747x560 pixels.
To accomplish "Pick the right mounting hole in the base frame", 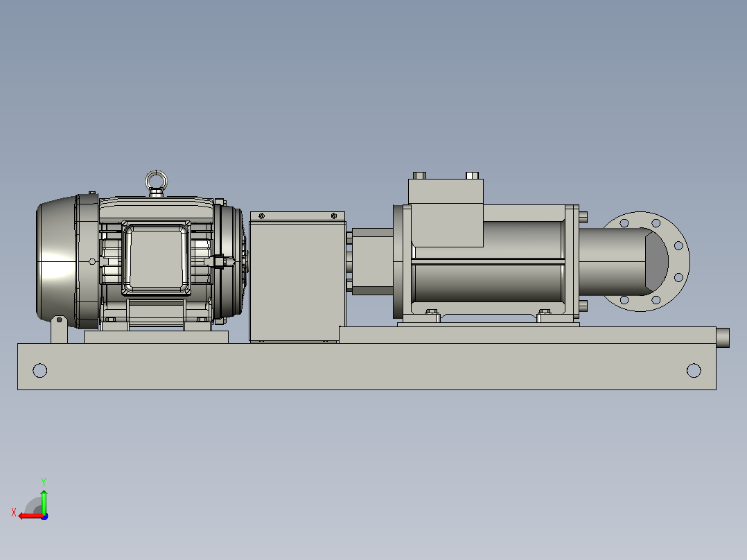I will coord(694,370).
